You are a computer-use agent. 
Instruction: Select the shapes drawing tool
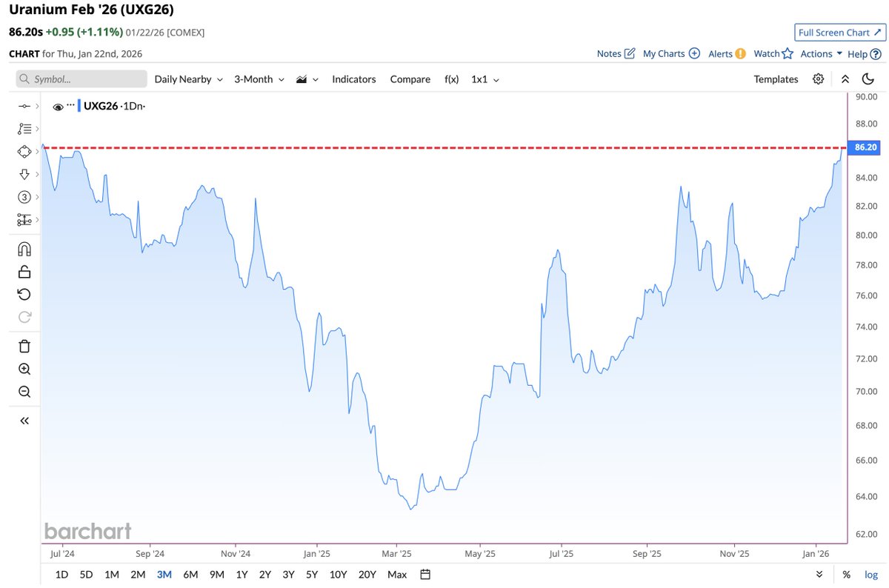24,151
